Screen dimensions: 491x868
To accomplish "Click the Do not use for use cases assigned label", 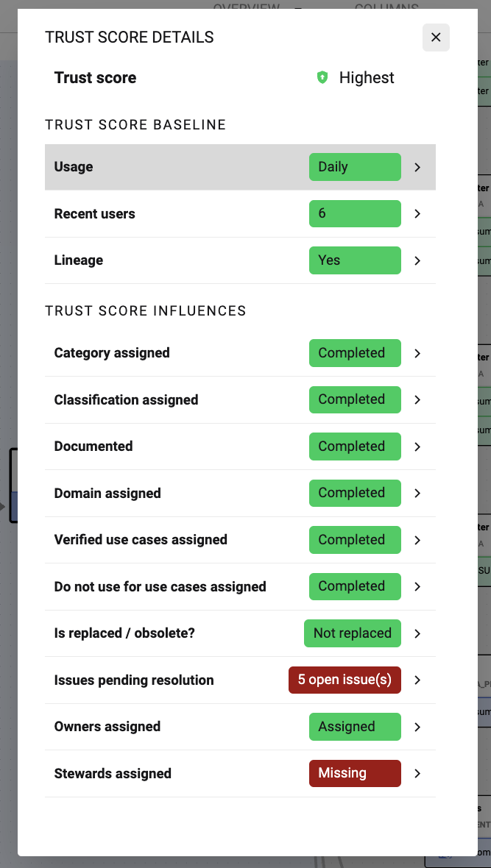I will [160, 587].
